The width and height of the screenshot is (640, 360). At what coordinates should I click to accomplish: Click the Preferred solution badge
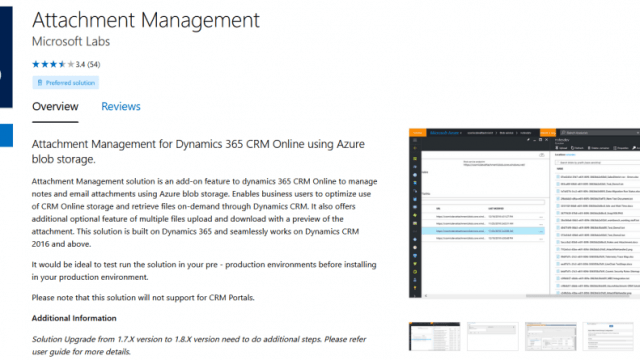click(x=66, y=82)
